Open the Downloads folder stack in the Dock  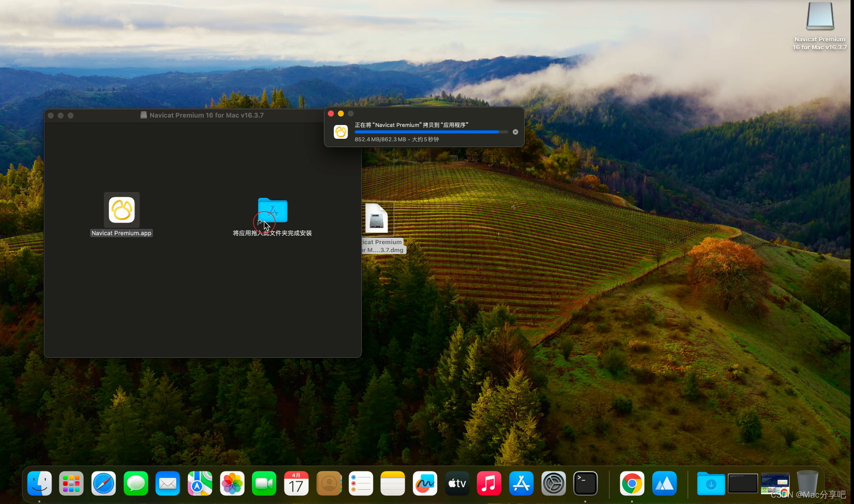click(711, 483)
